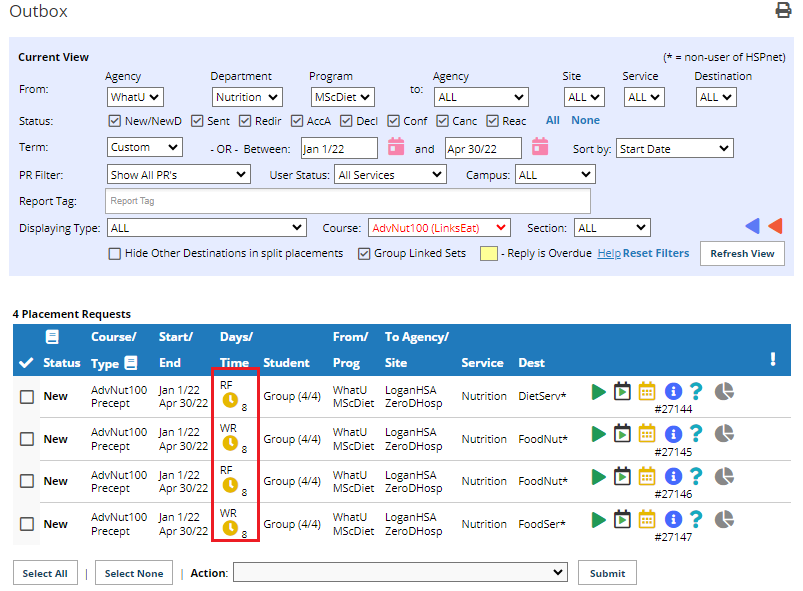Open the yellow calendar icon for #27144
803x591 pixels.
[x=647, y=392]
